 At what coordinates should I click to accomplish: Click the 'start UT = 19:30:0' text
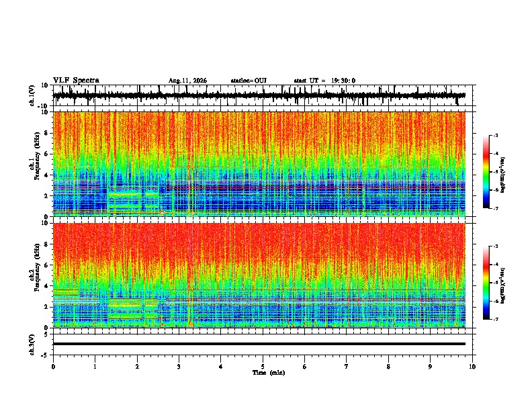click(324, 81)
